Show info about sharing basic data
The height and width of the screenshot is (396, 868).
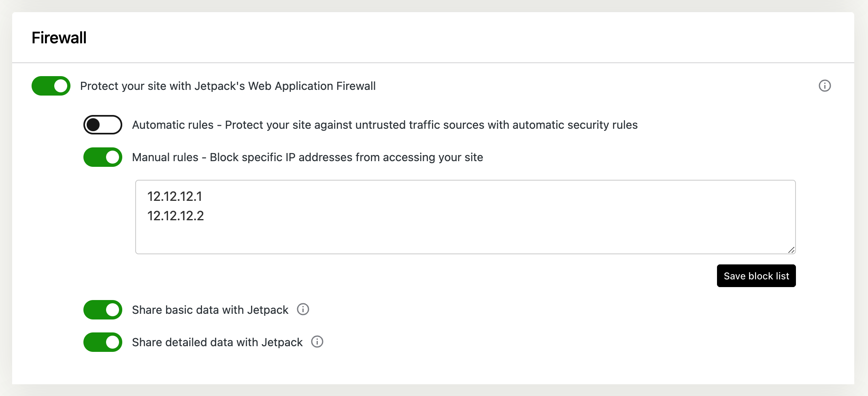click(x=303, y=309)
